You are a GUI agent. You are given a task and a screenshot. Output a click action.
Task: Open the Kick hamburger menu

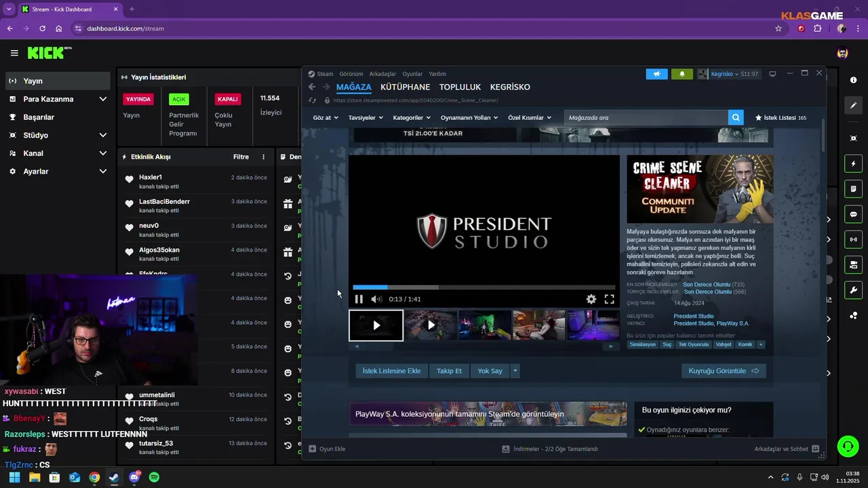(x=14, y=53)
